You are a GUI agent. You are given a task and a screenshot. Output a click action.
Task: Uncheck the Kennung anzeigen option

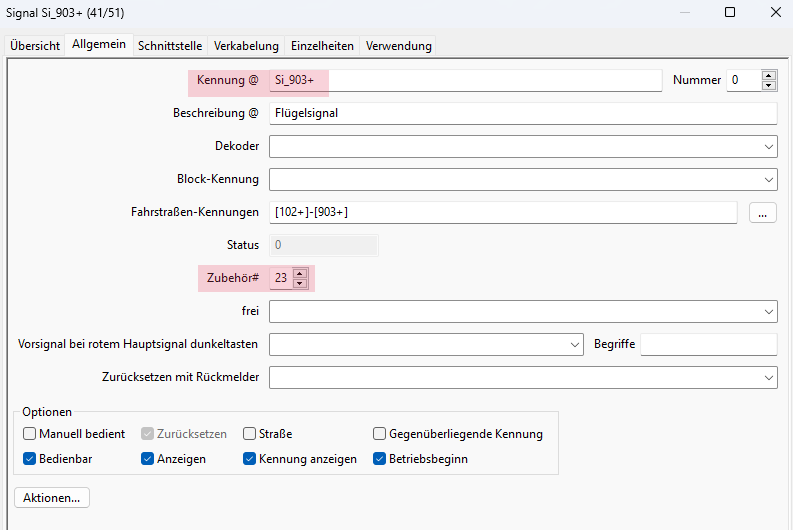coord(250,459)
